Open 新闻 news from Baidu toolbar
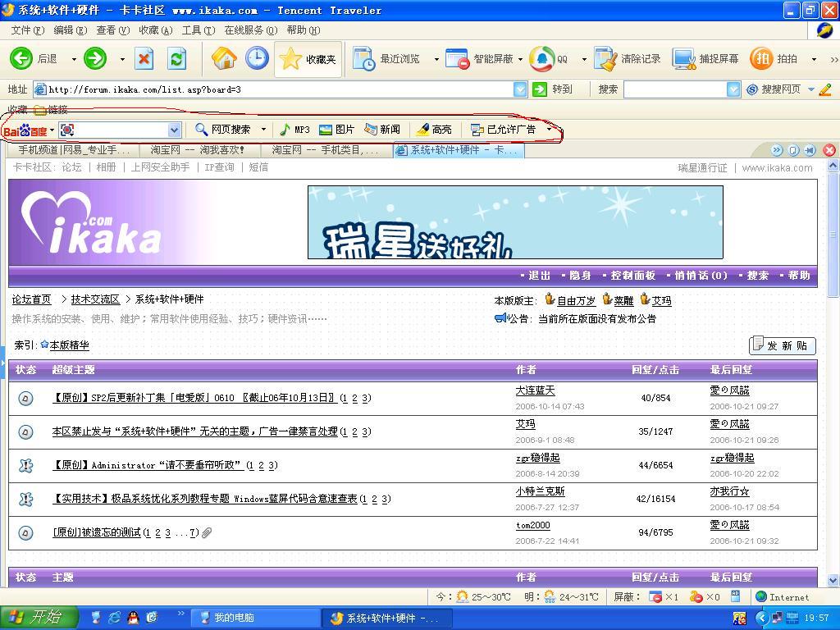 pos(382,129)
